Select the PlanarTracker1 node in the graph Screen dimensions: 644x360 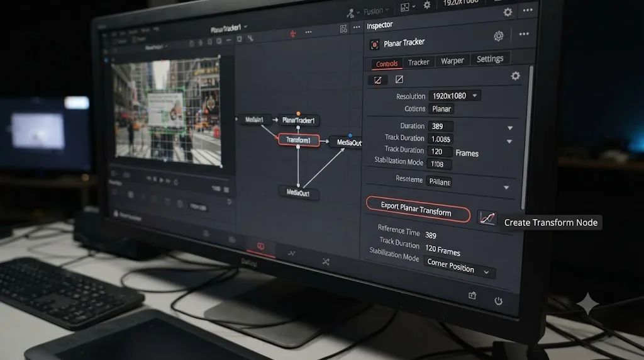click(x=299, y=120)
